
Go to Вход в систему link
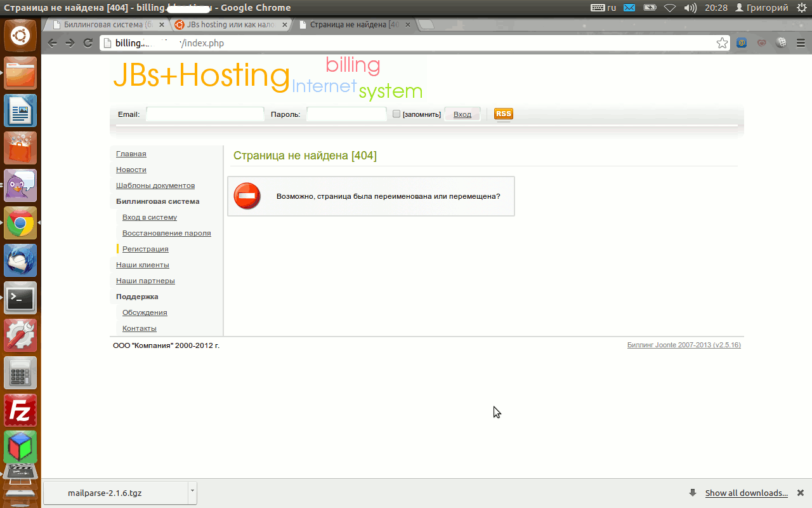click(150, 217)
